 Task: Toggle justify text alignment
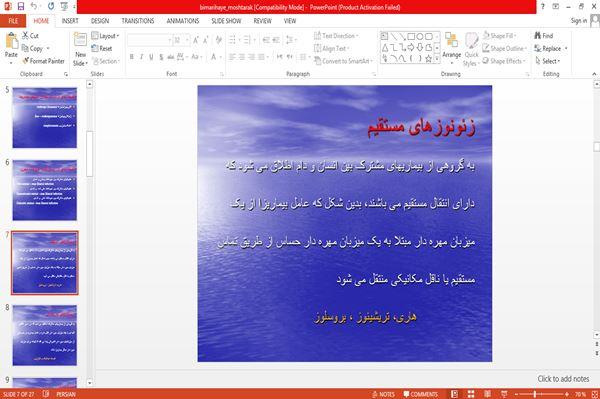tap(261, 57)
